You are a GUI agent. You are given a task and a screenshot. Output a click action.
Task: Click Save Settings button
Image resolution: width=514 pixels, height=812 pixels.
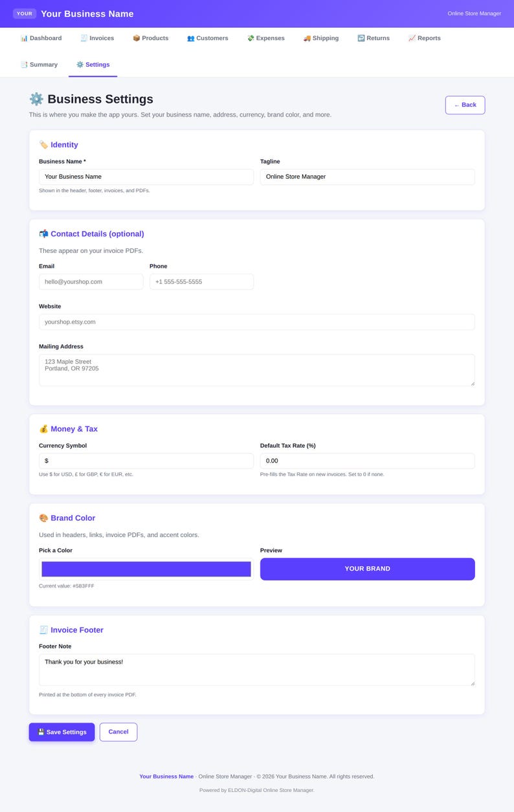click(61, 732)
